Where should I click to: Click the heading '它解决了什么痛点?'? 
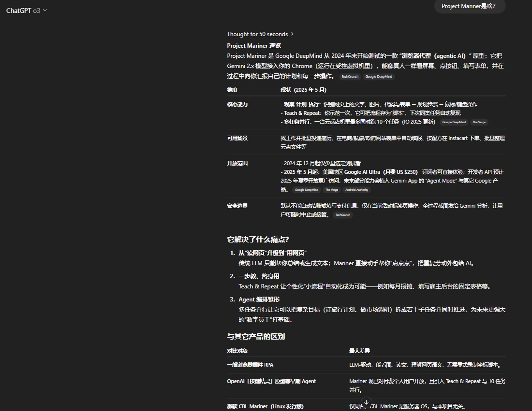258,240
